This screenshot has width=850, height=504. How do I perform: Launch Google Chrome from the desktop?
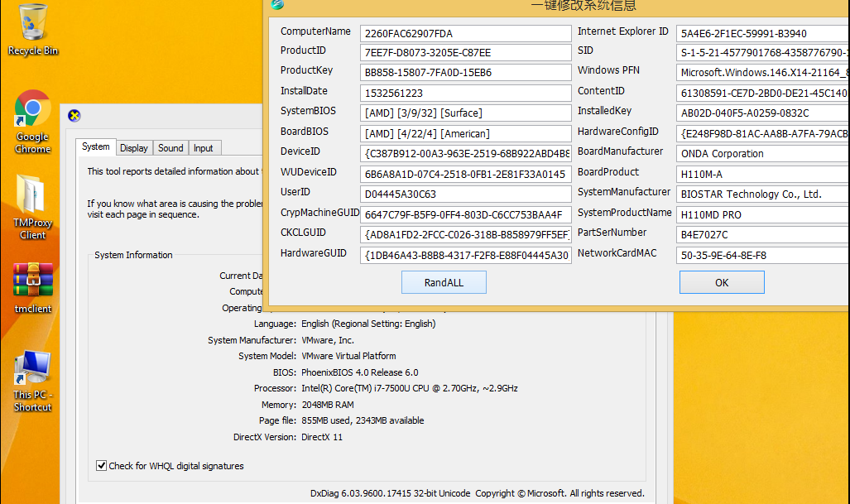tap(32, 110)
